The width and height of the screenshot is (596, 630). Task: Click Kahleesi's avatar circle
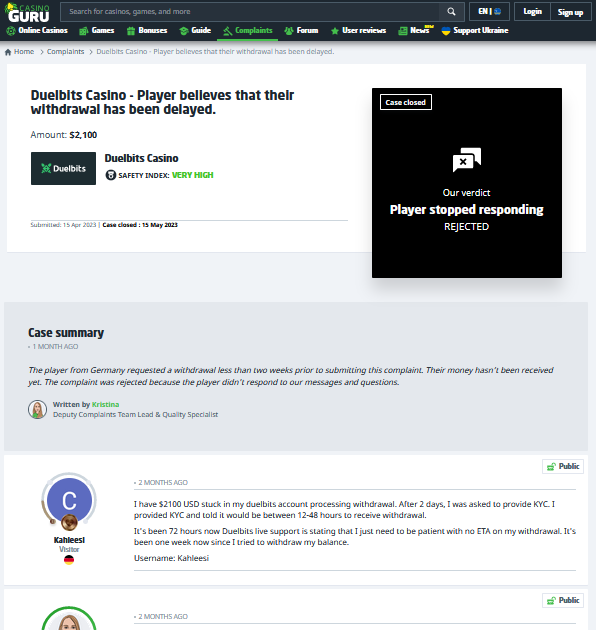(69, 501)
